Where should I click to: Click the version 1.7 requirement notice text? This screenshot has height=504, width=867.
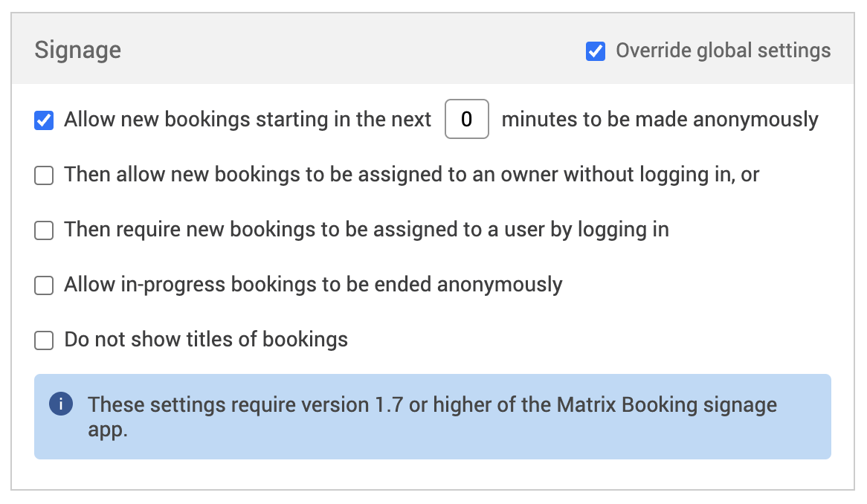click(432, 405)
